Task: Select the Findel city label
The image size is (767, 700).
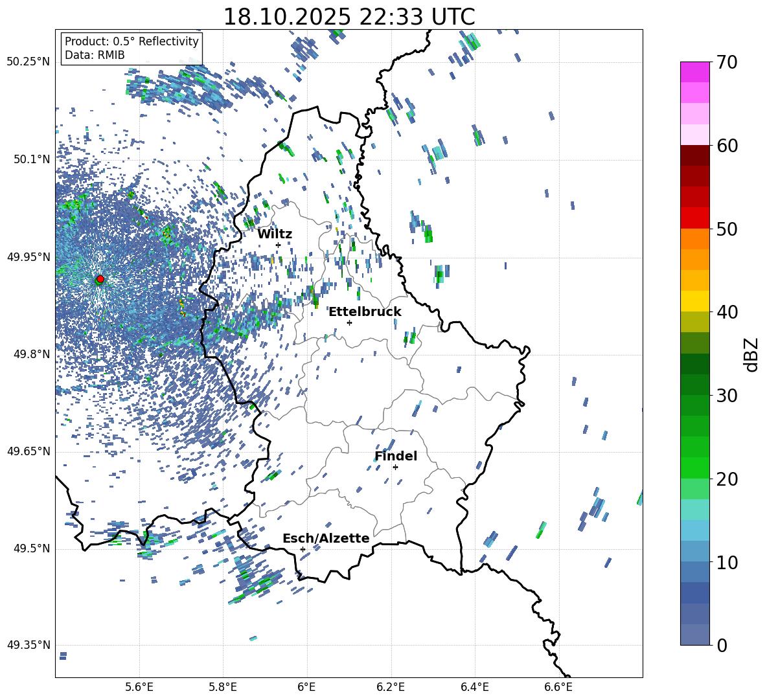Action: pos(396,457)
